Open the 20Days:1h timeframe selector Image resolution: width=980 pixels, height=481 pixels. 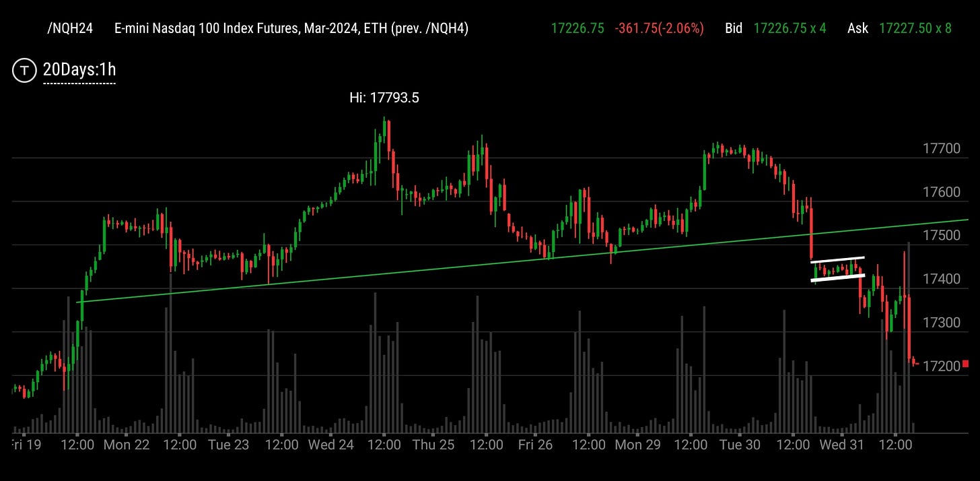(x=79, y=69)
